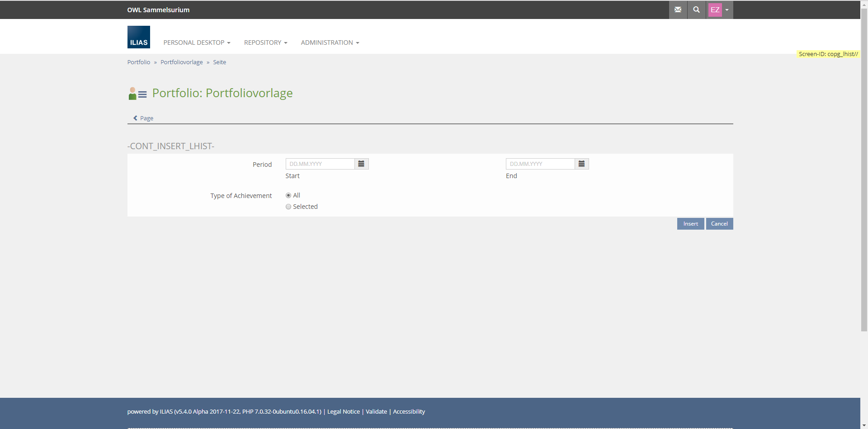Click the portfolio icon beside the title
This screenshot has width=868, height=429.
click(137, 94)
